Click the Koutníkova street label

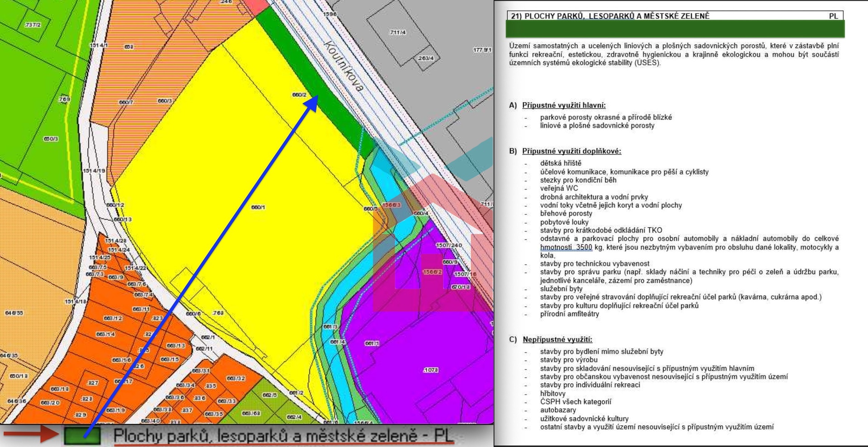(344, 66)
